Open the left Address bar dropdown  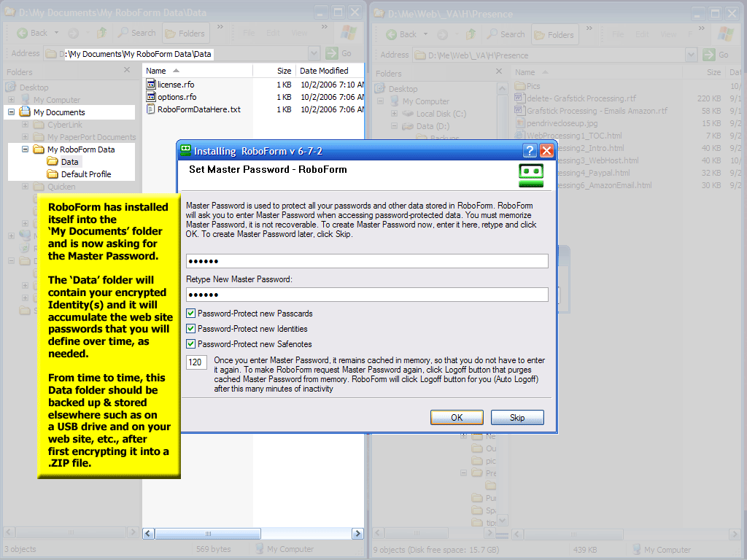[314, 53]
